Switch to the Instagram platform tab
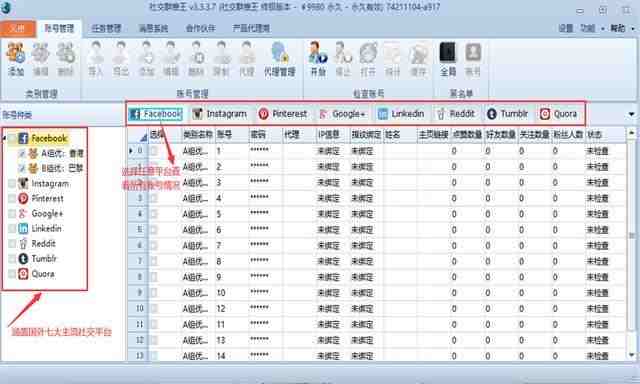The width and height of the screenshot is (640, 384). [x=220, y=114]
